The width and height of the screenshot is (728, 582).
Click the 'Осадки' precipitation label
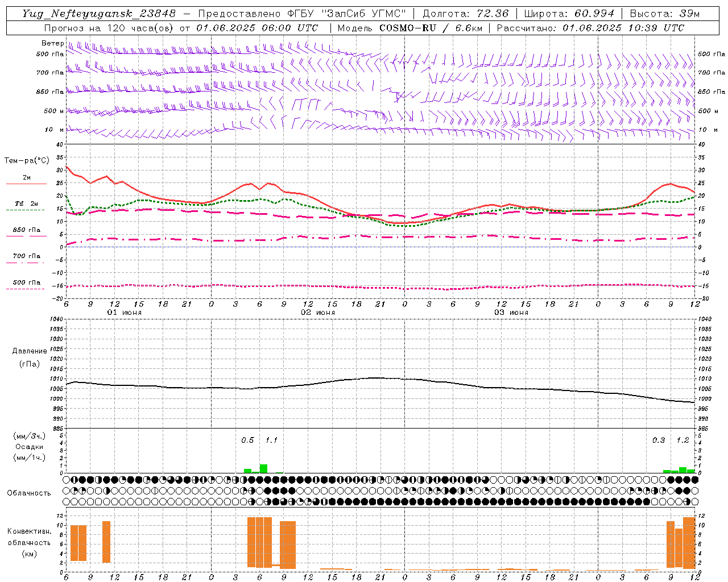coord(30,447)
